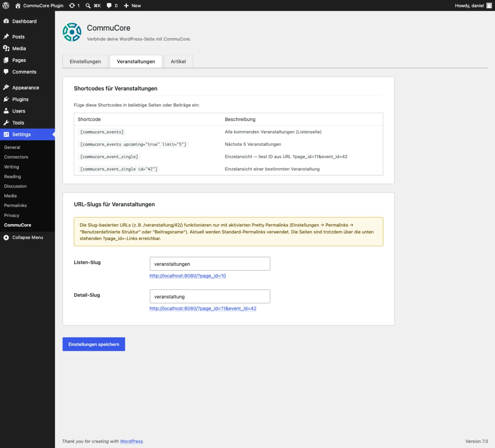This screenshot has height=448, width=495.
Task: Open Media settings submenu item
Action: (10, 196)
